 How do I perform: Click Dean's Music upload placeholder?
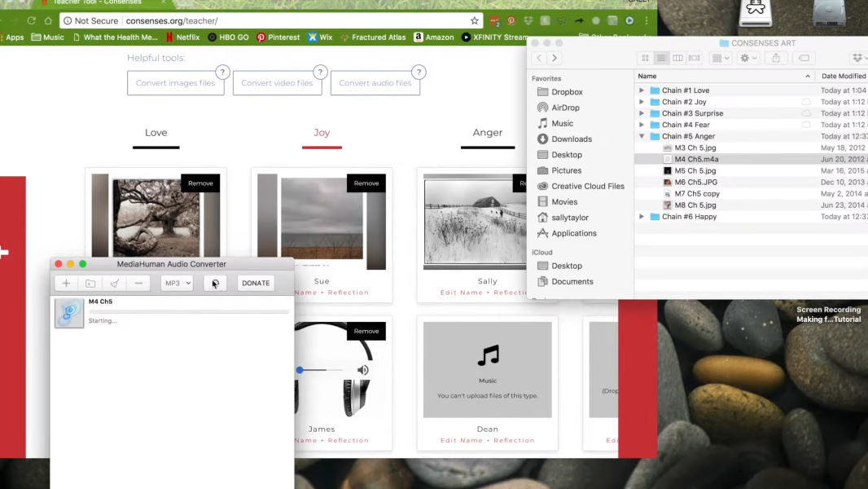[488, 370]
